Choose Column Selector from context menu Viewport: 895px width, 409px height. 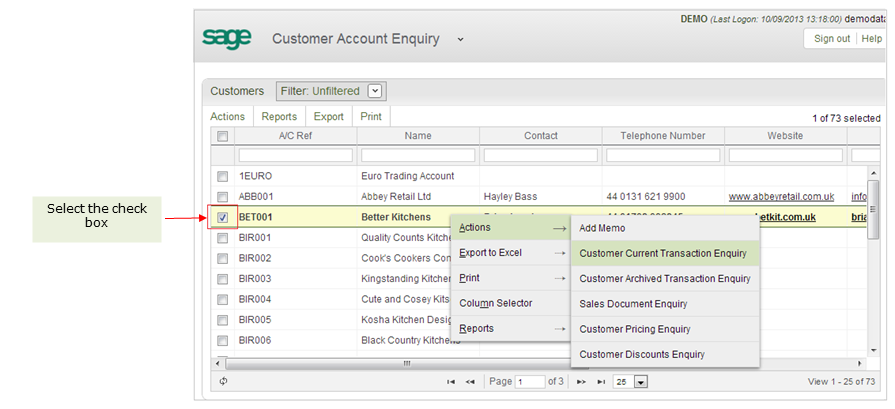pos(511,303)
